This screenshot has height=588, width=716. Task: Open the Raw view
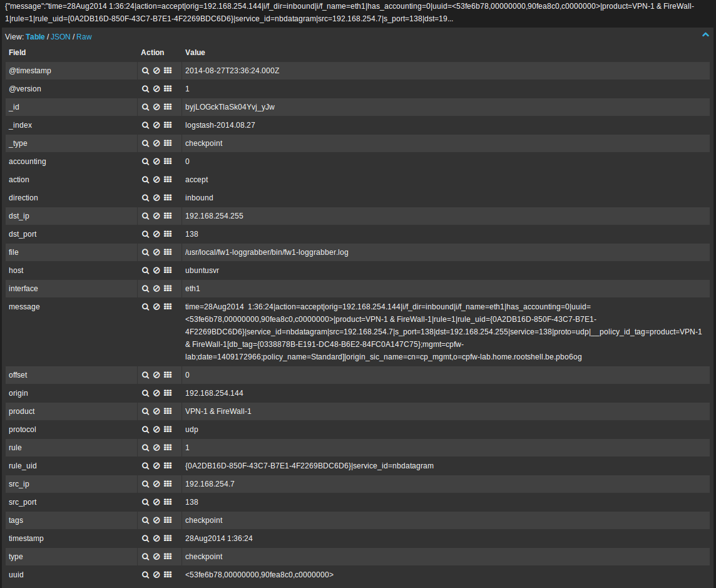(84, 36)
